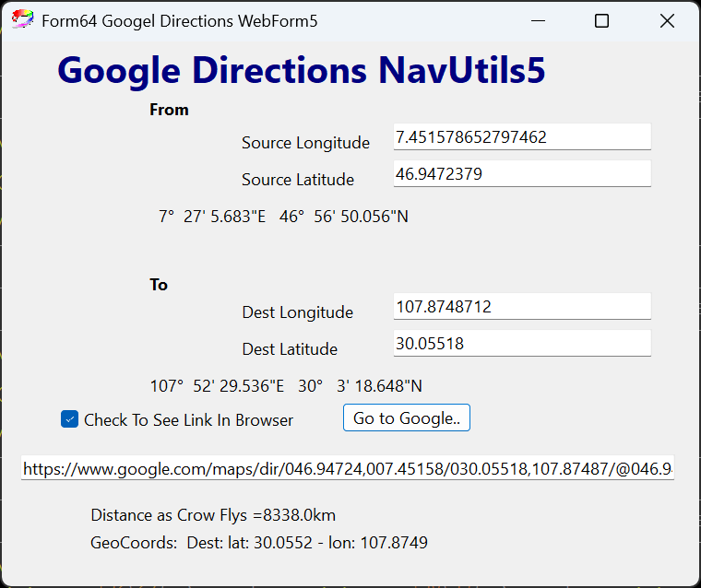Image resolution: width=701 pixels, height=588 pixels.
Task: Click into the Source Latitude text box
Action: [x=521, y=174]
